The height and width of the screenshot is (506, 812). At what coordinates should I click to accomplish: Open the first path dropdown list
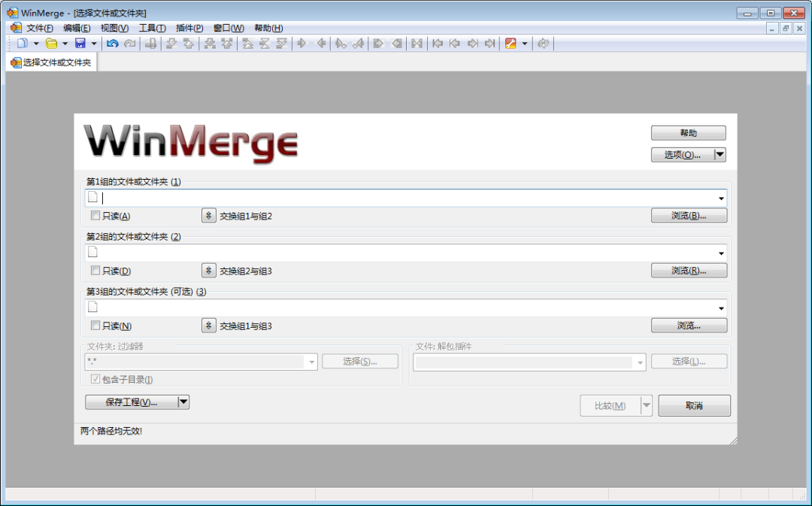coord(720,197)
